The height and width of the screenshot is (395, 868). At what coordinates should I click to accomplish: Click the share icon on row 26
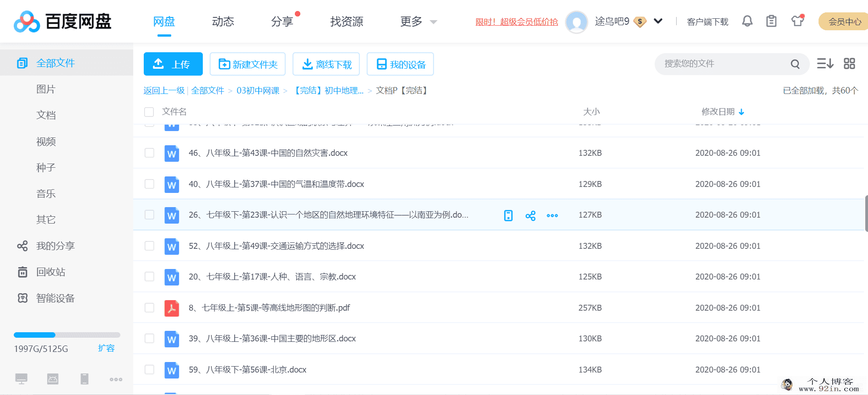(531, 215)
